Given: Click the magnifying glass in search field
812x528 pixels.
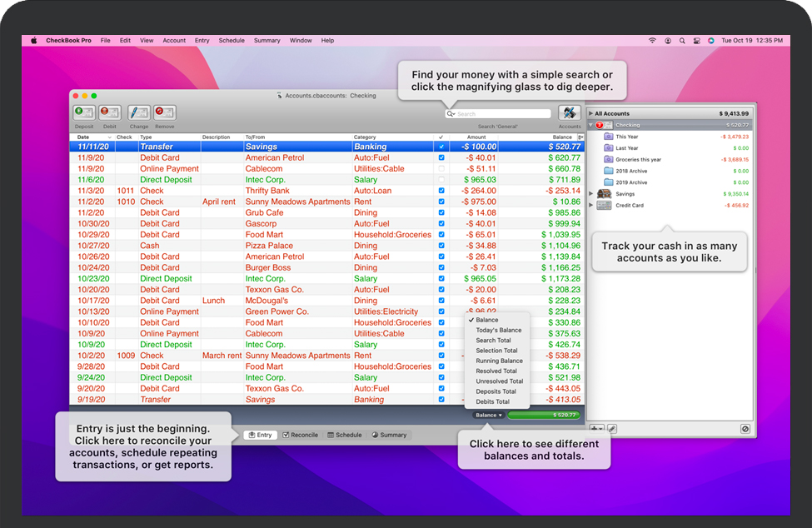Looking at the screenshot, I should pos(451,114).
